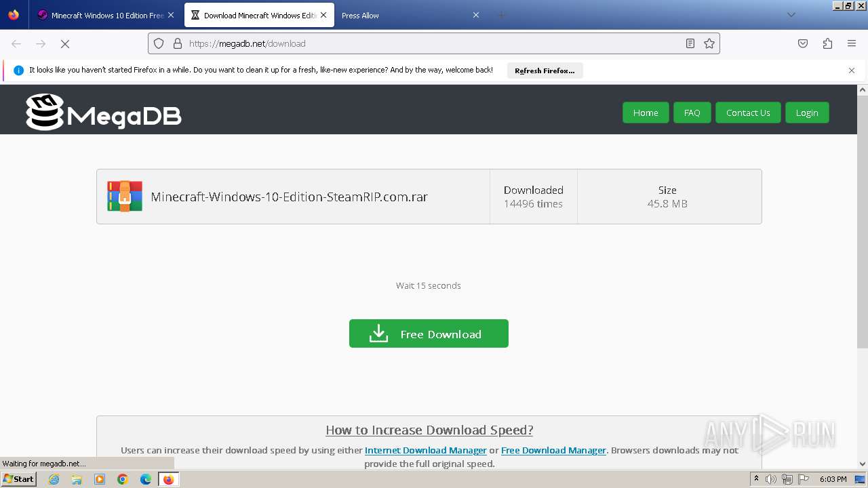Click the page scrollbar up arrow

863,89
